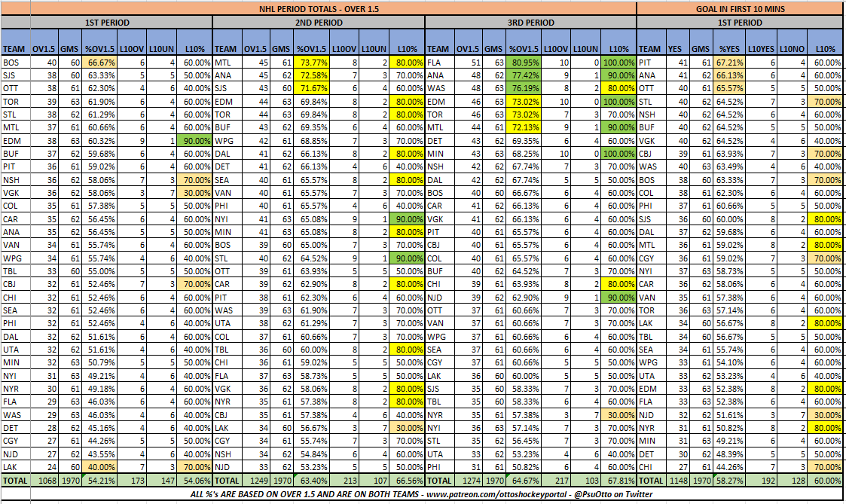Screen dimensions: 846x504
Task: Click the 67.21% cell for PIT in First 10 Mins
Action: coord(729,62)
